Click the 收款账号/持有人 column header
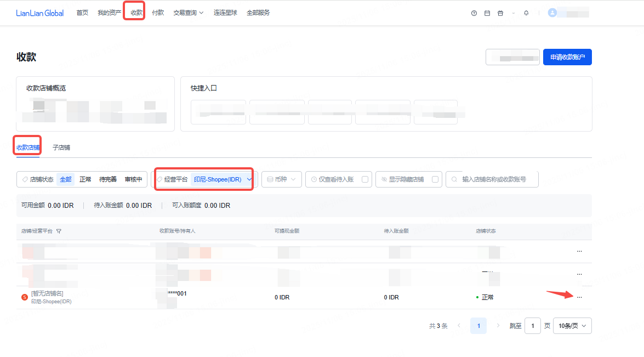This screenshot has height=357, width=644. tap(178, 231)
